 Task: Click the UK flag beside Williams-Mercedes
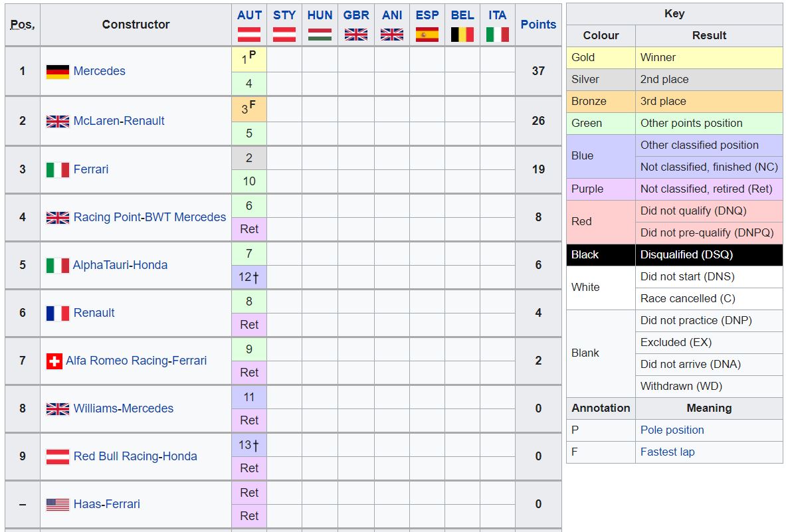tap(58, 408)
